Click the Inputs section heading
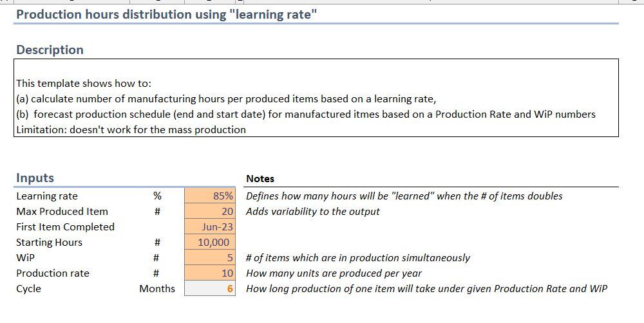 coord(35,178)
